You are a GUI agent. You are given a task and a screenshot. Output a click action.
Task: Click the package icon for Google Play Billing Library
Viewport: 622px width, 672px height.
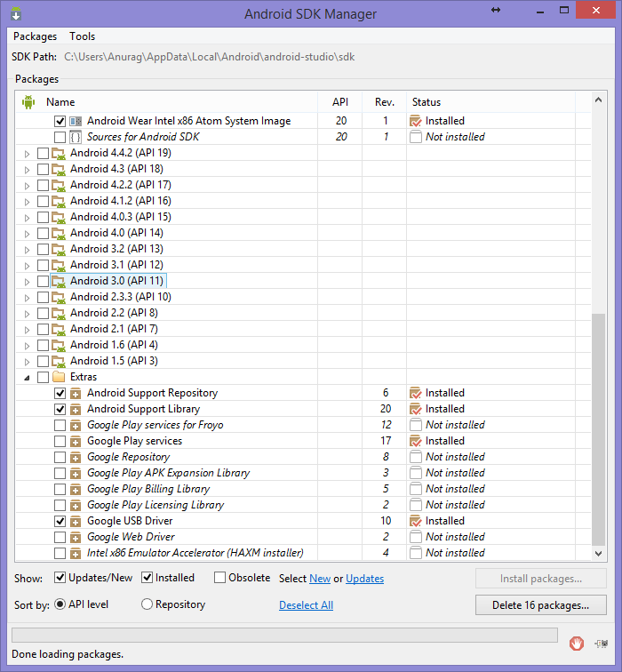tap(76, 489)
